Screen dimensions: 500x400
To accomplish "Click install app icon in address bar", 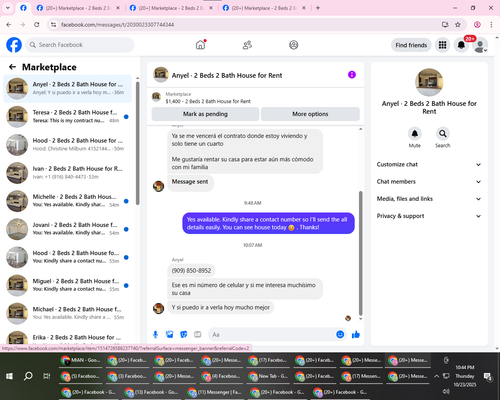I will 445,24.
